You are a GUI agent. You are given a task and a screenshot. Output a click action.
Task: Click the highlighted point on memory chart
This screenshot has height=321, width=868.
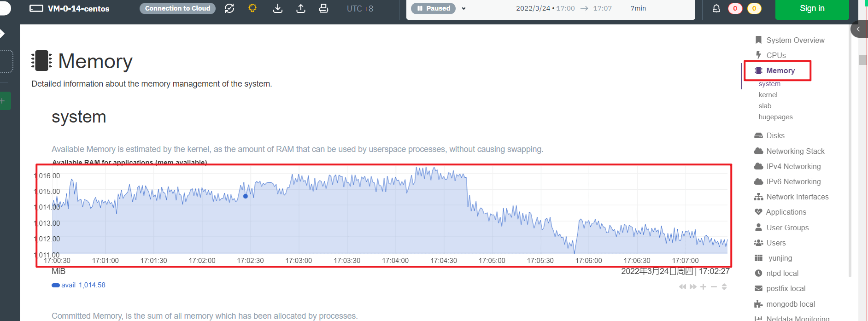pos(246,196)
